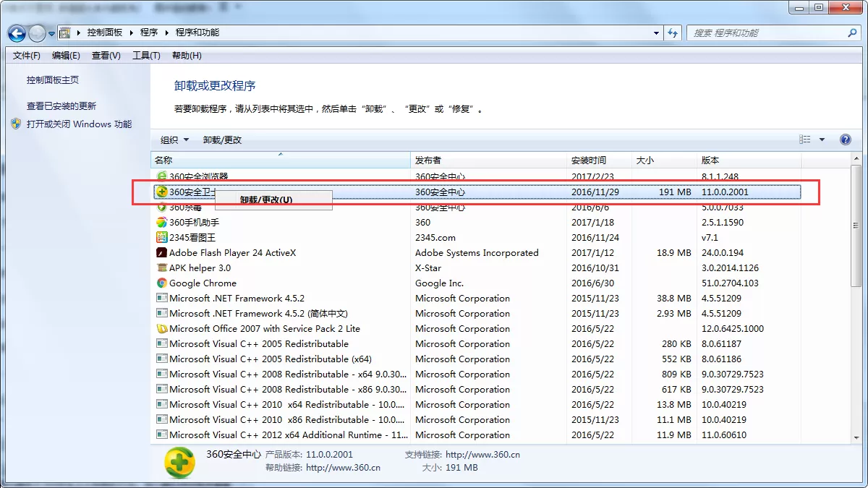Open 打开或关闭 Windows 功能 link
The image size is (868, 488).
pos(80,124)
